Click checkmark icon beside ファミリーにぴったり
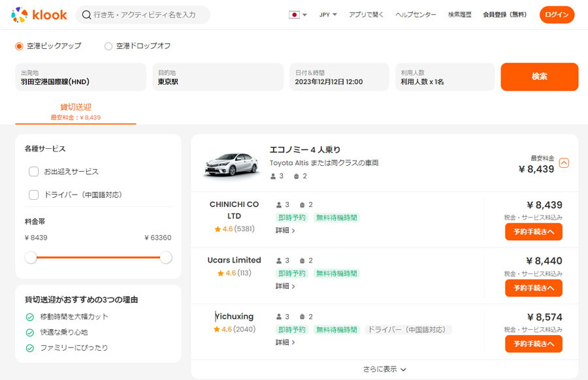This screenshot has width=588, height=380. click(30, 348)
